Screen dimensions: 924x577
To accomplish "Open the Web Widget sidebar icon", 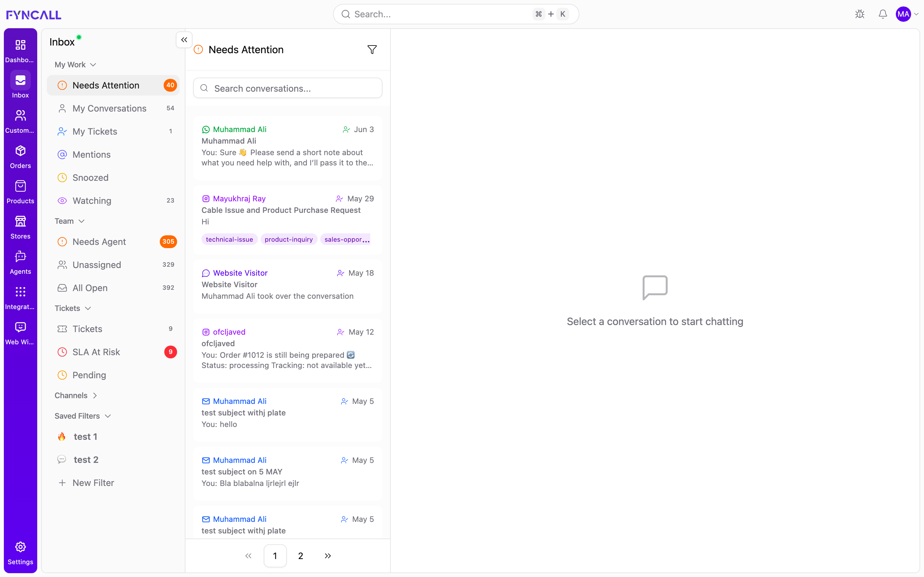I will pyautogui.click(x=20, y=327).
